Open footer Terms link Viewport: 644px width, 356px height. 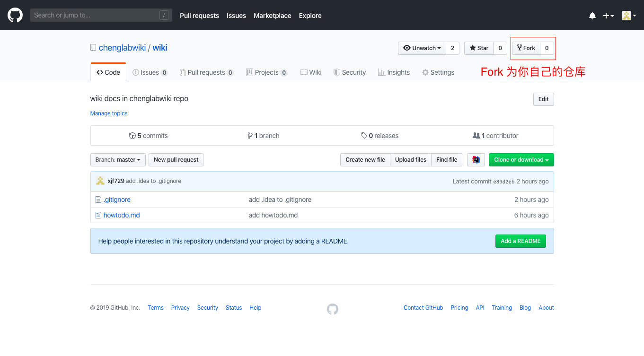pos(156,308)
